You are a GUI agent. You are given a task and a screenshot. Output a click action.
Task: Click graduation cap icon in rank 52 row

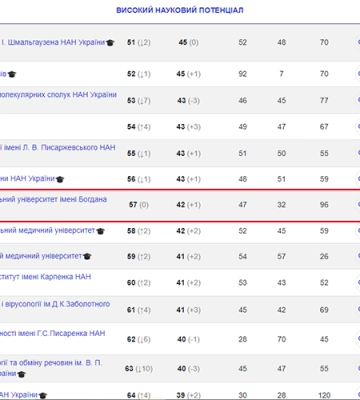click(x=12, y=74)
